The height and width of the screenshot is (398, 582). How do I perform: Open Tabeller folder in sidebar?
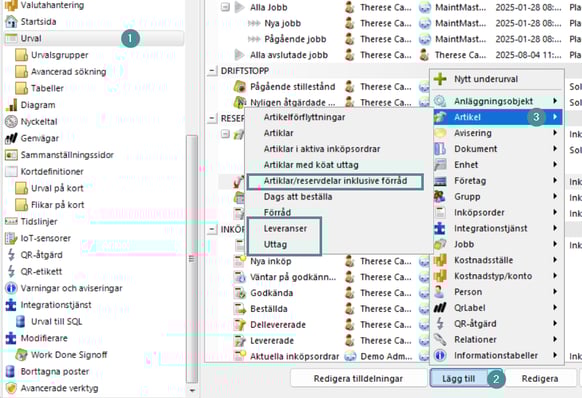[39, 88]
